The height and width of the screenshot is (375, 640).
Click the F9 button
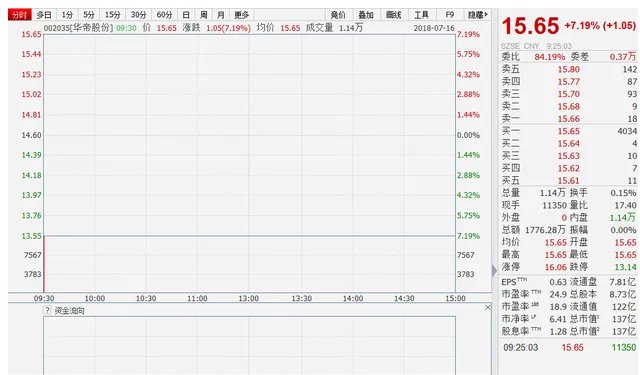tap(449, 15)
